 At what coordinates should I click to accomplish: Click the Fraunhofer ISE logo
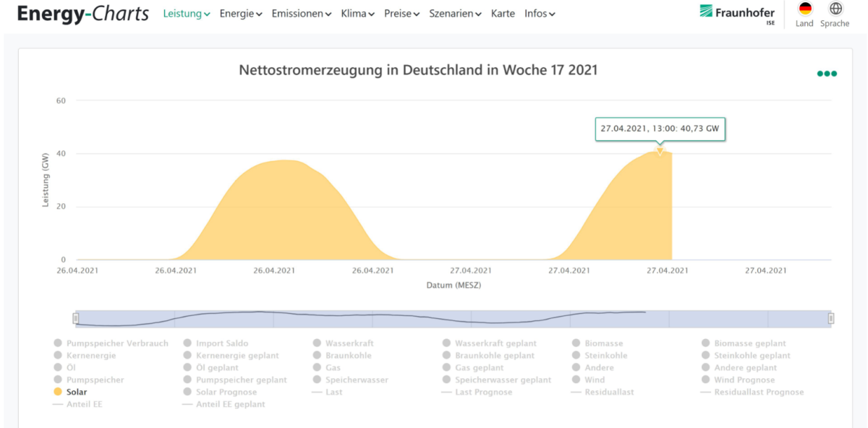737,13
